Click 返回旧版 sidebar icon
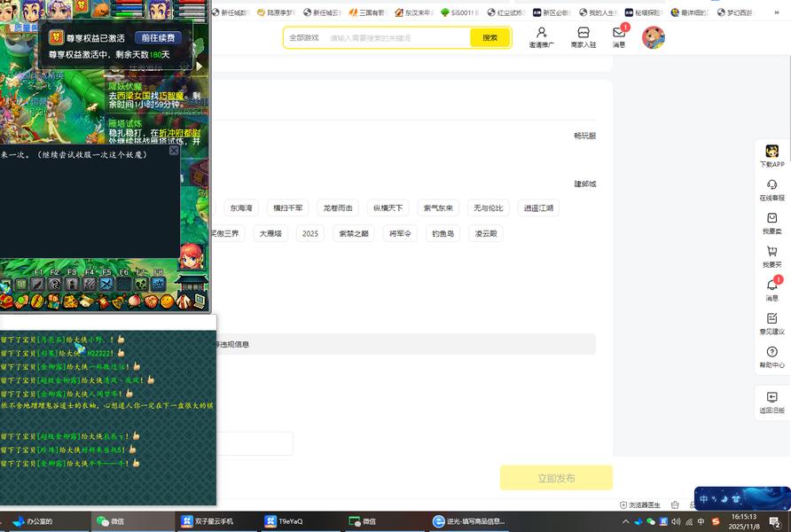Viewport: 791px width, 532px height. point(771,403)
